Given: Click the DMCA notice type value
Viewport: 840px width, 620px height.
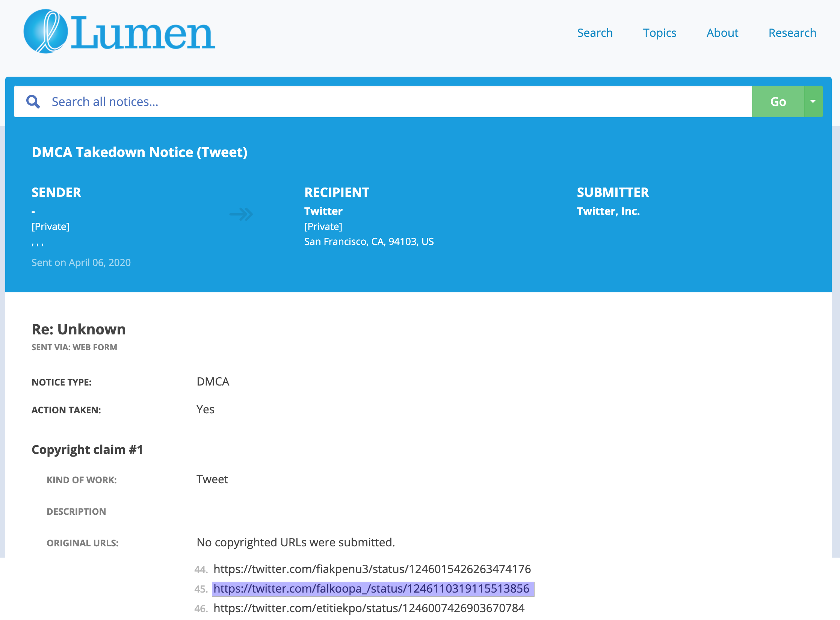Looking at the screenshot, I should 213,381.
